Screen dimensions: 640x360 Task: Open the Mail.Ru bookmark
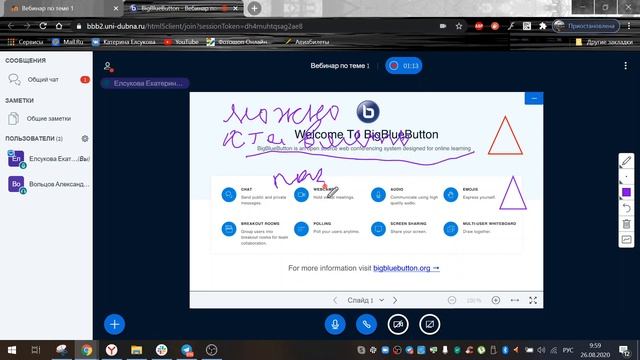click(67, 42)
